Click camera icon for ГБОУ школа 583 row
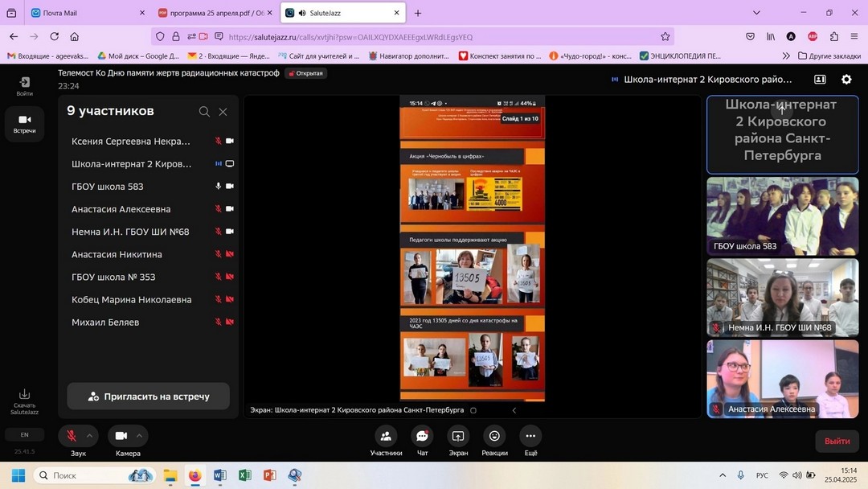Screen dimensions: 868x489 click(x=230, y=187)
